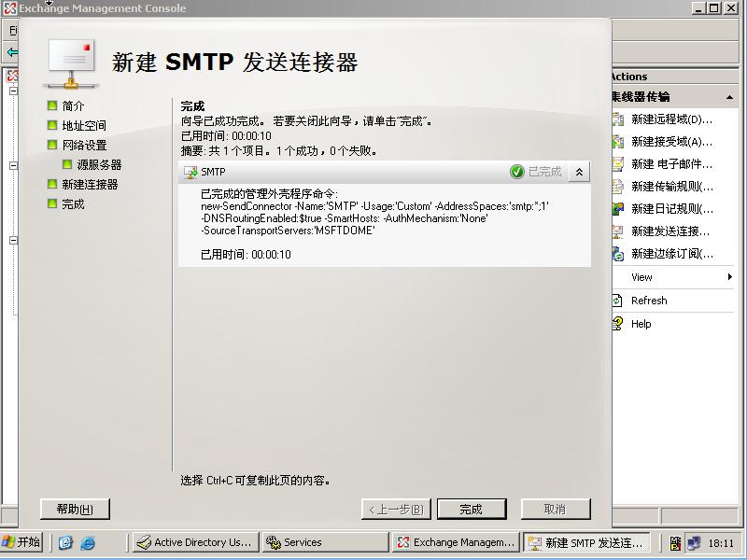Open 新建传输规则 from Actions list
This screenshot has height=560, width=747.
[x=671, y=187]
